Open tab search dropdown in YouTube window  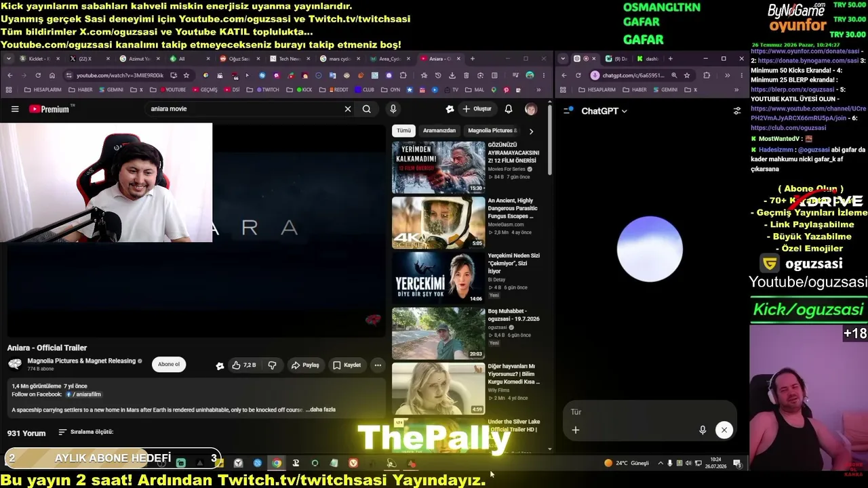click(x=8, y=59)
